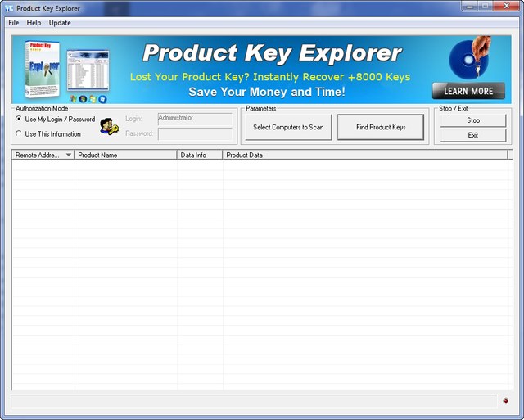Click the LEARN MORE banner button
This screenshot has height=420, width=524.
(x=468, y=91)
